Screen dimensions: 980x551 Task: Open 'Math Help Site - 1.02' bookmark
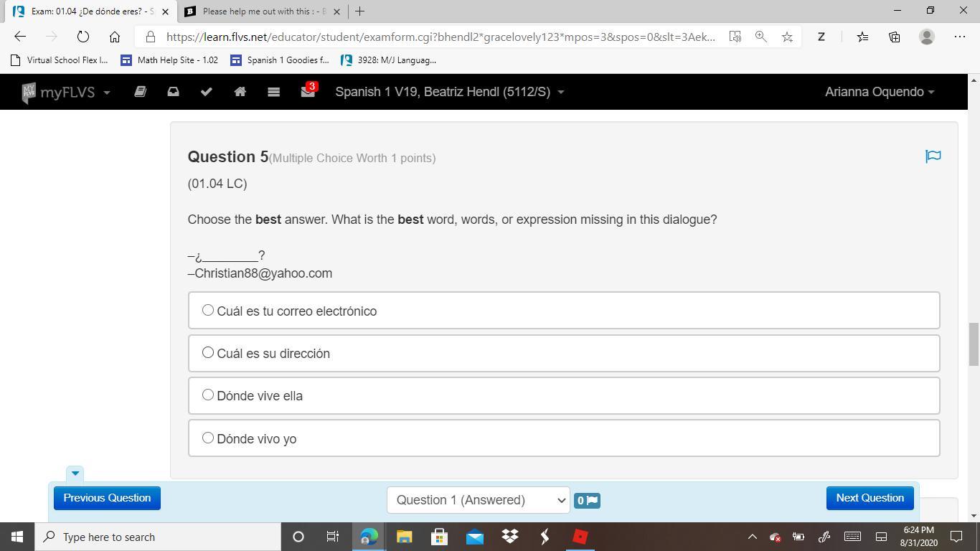pyautogui.click(x=169, y=60)
